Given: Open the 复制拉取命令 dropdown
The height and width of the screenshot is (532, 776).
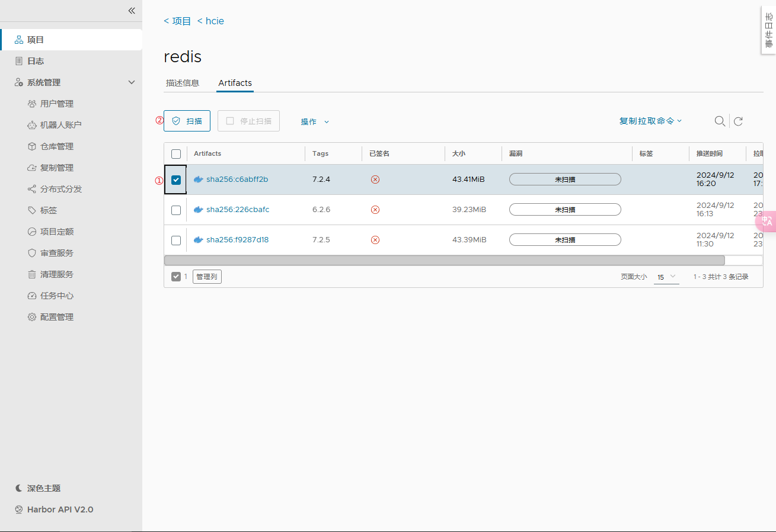Looking at the screenshot, I should (650, 121).
